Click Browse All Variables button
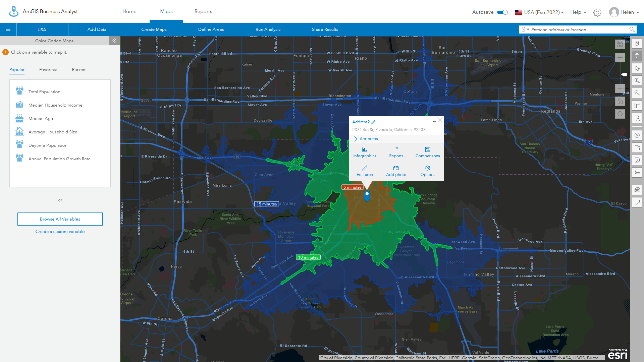The height and width of the screenshot is (362, 644). tap(60, 219)
